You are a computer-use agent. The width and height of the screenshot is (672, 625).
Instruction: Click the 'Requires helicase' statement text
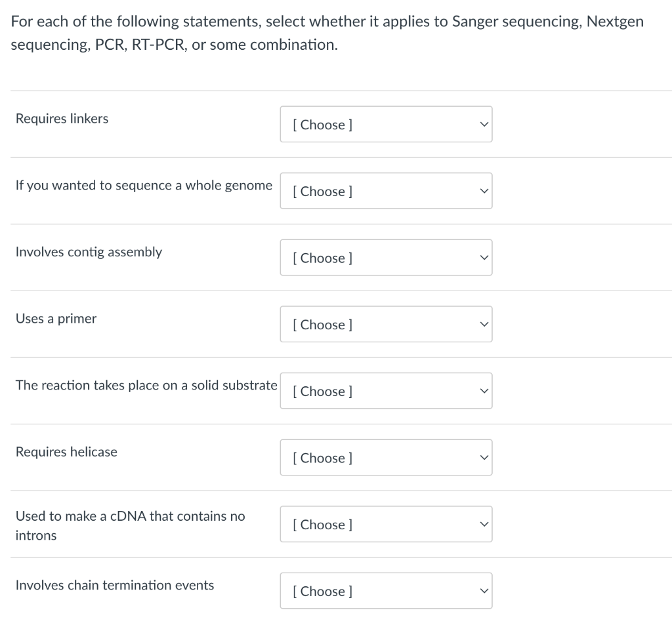(x=66, y=452)
